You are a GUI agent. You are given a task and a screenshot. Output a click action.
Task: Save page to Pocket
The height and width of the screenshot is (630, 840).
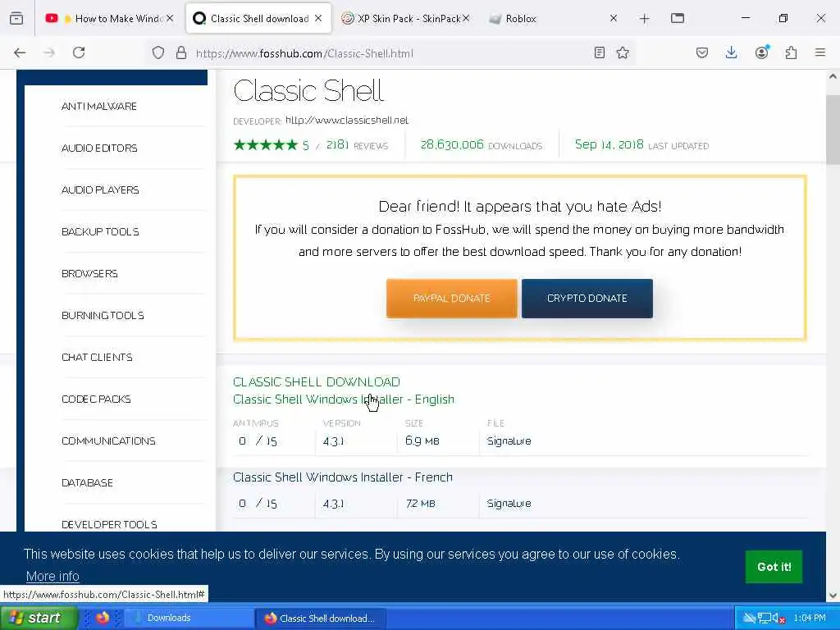(x=702, y=52)
